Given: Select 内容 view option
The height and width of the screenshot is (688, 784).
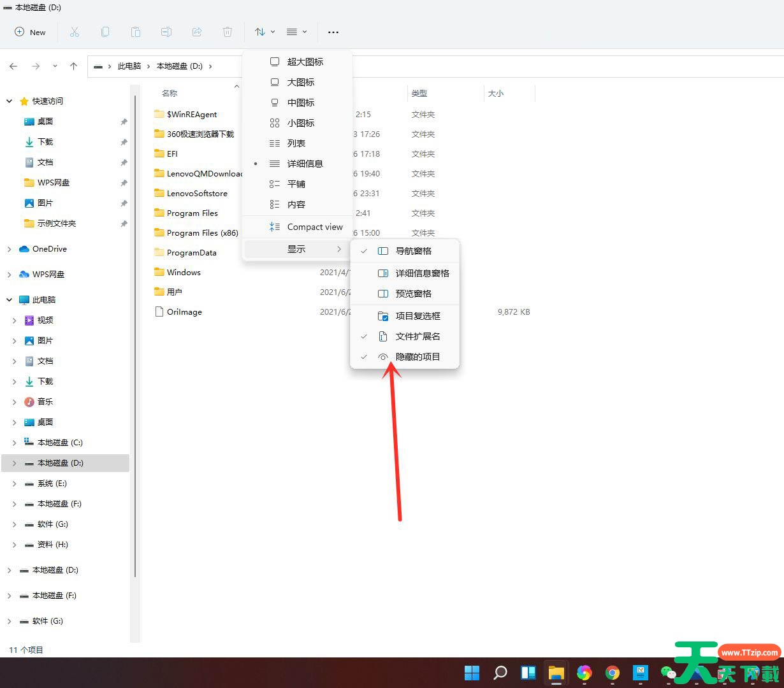Looking at the screenshot, I should pos(297,204).
